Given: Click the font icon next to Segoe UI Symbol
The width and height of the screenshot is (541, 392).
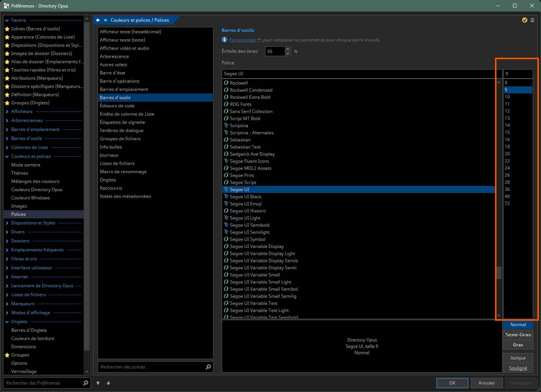Looking at the screenshot, I should point(226,239).
